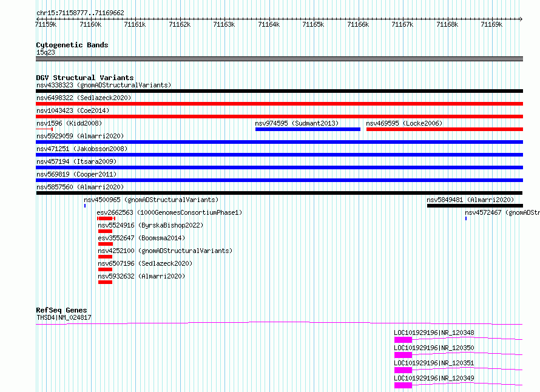This screenshot has width=540, height=392.
Task: Open the nsv5524916 ByrskaBishop2022 variant
Action: pos(150,225)
